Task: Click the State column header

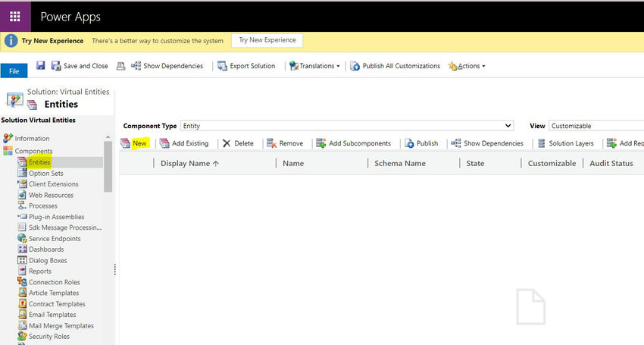Action: pos(475,163)
